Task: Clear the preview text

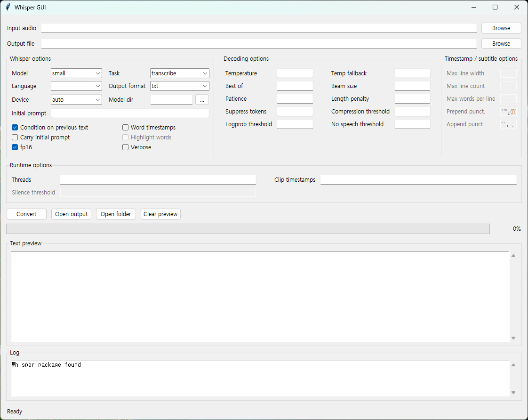Action: tap(160, 214)
